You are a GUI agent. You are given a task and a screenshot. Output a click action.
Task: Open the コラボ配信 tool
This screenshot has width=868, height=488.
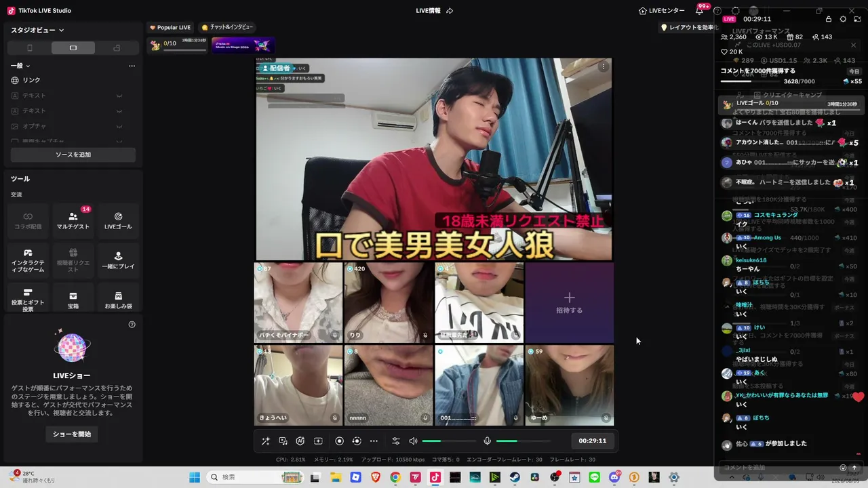(x=28, y=221)
